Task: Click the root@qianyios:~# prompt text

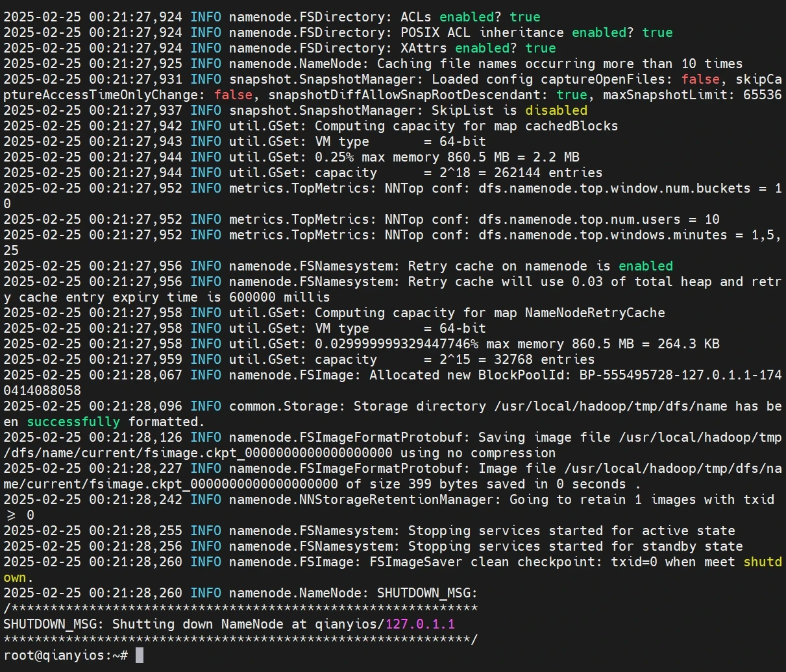Action: click(x=66, y=655)
